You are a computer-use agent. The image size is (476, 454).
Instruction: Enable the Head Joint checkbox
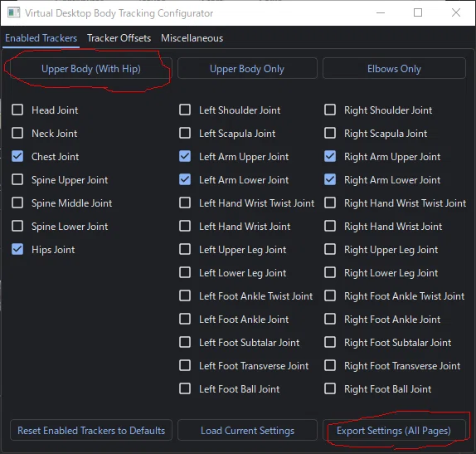pos(17,110)
